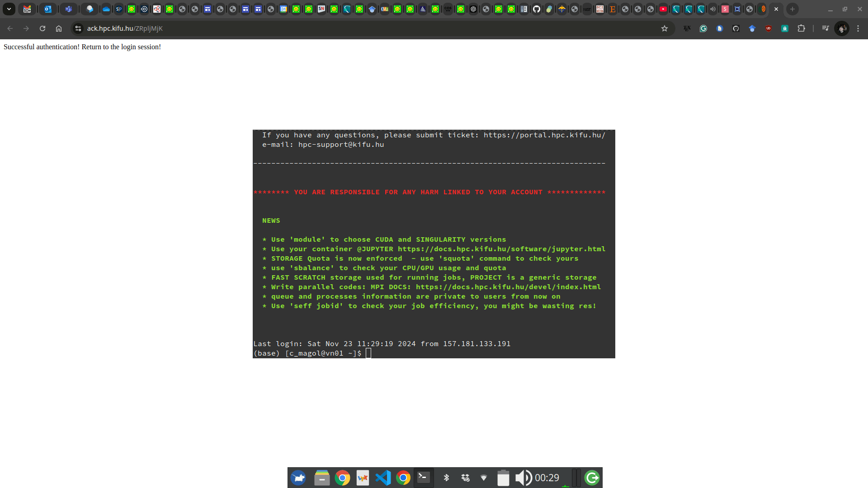Reload the current page
Image resolution: width=868 pixels, height=488 pixels.
pos(42,28)
